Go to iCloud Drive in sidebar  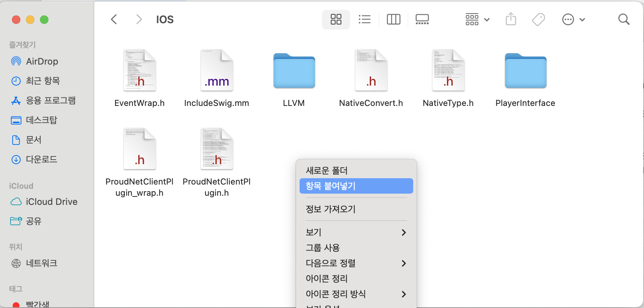pyautogui.click(x=51, y=202)
